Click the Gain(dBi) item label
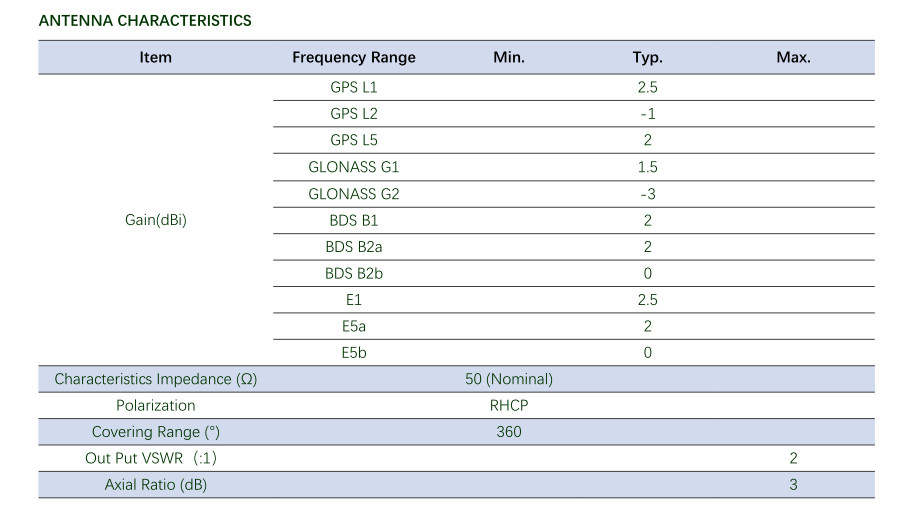Screen dimensions: 911x515 point(155,220)
